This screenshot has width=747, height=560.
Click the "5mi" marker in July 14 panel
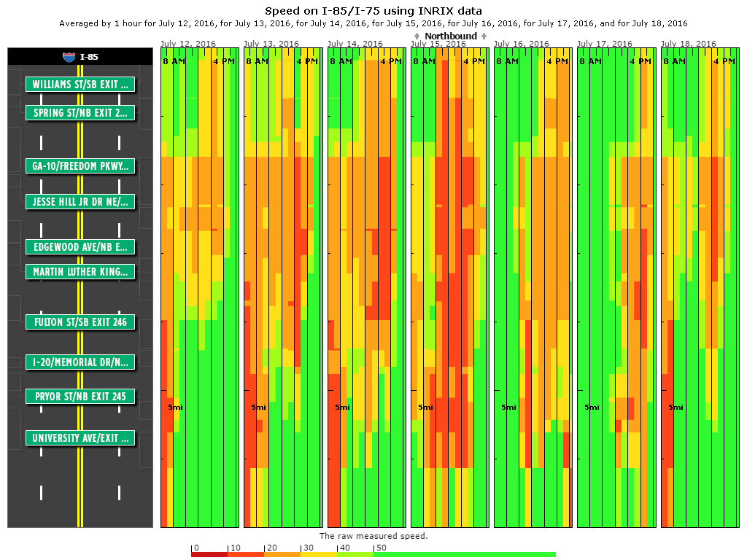(342, 407)
